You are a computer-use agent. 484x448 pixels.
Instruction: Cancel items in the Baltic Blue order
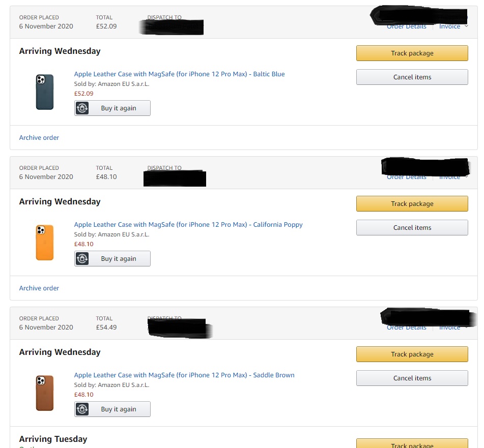click(412, 77)
